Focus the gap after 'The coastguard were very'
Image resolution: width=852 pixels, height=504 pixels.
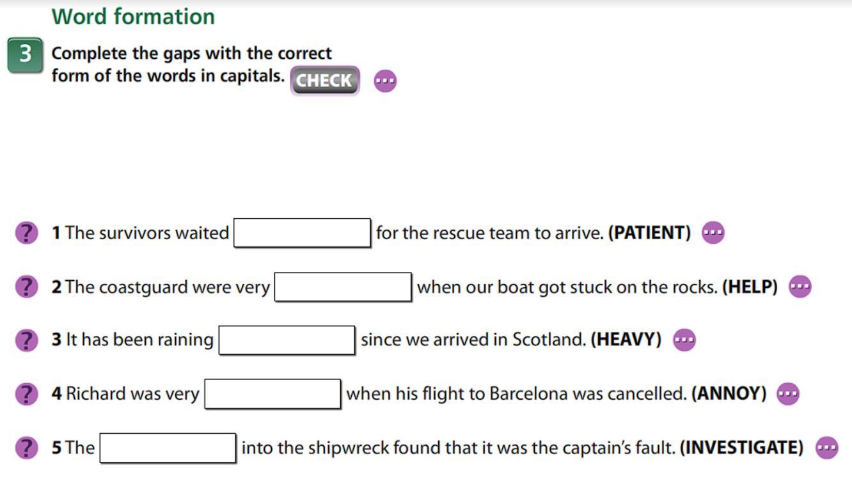pos(343,287)
